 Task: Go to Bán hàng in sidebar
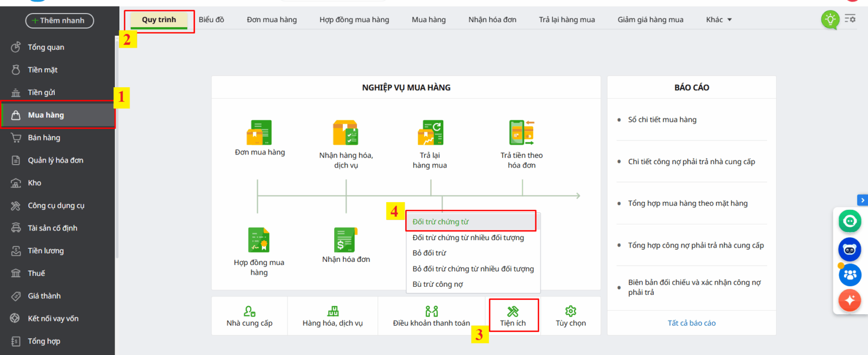tap(44, 138)
